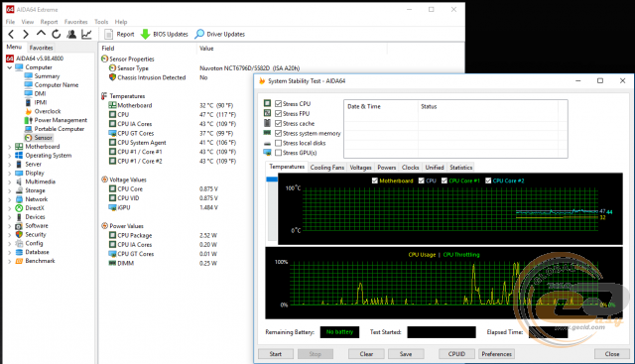Screen dimensions: 635x364
Task: Expand the Multimedia tree node
Action: [x=9, y=182]
